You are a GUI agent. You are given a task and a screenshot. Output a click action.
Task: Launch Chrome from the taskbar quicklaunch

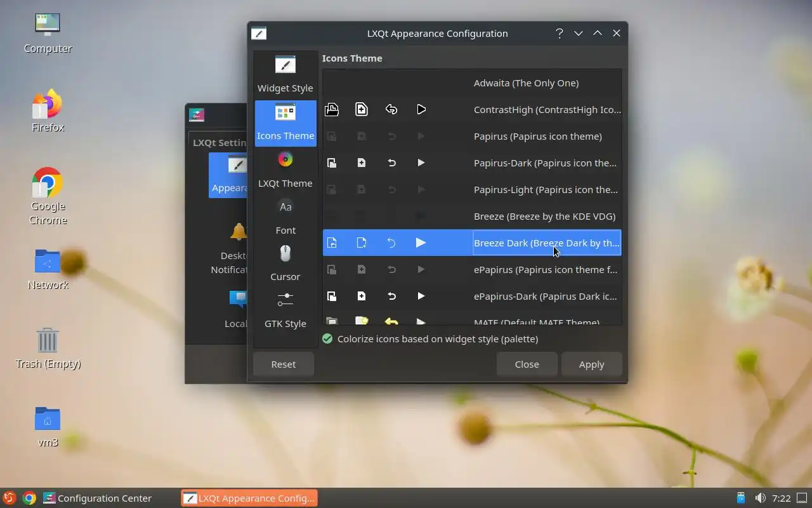point(29,498)
